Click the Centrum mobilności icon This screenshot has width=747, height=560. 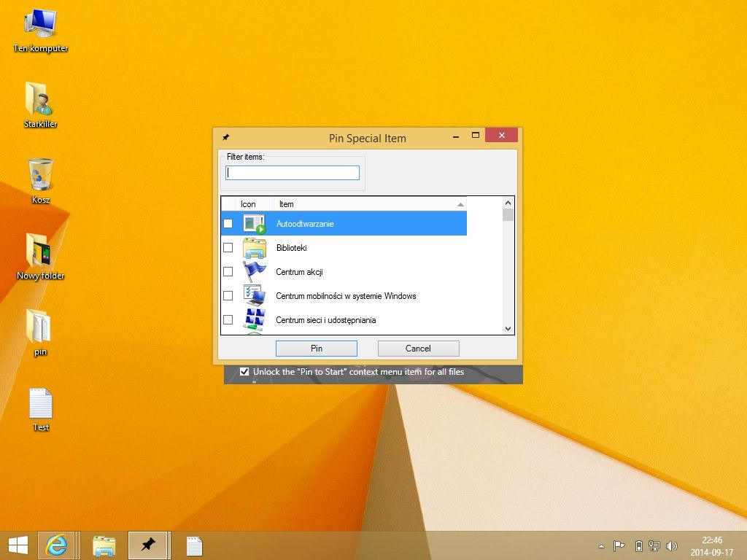point(254,296)
